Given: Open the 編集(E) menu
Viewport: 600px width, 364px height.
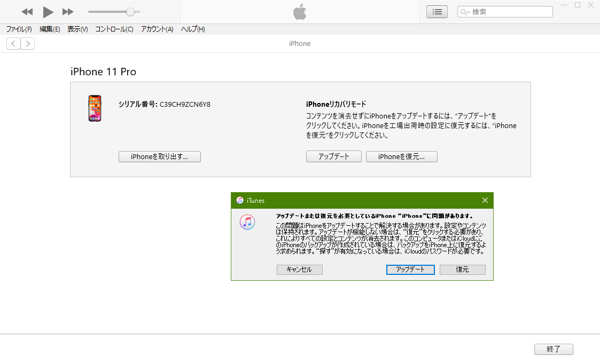Looking at the screenshot, I should point(50,29).
